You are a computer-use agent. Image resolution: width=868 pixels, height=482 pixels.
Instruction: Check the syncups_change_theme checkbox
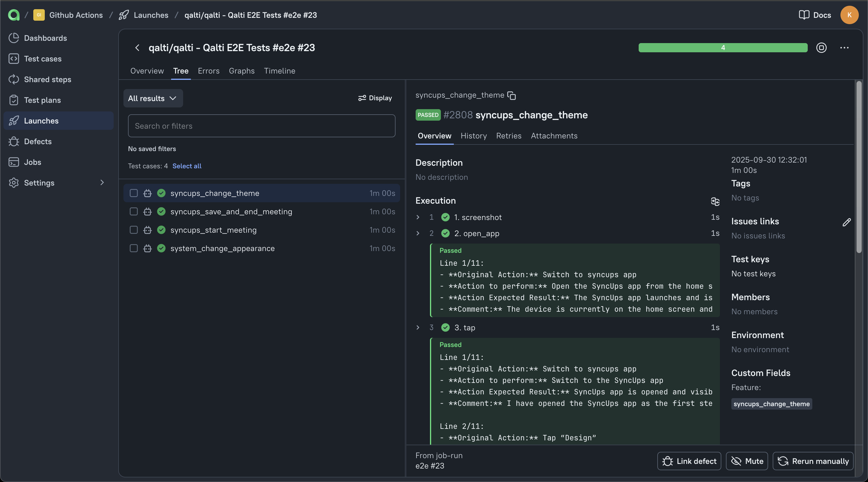[x=133, y=193]
